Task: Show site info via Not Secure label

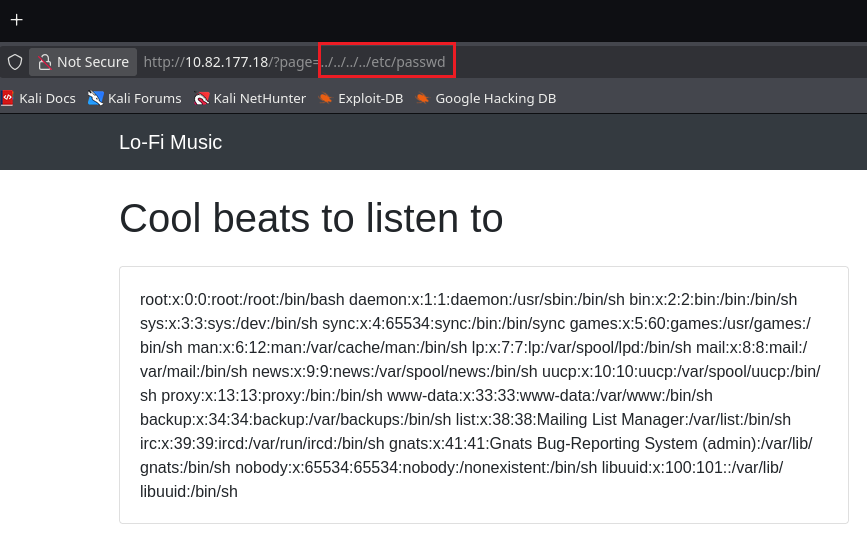Action: 92,62
